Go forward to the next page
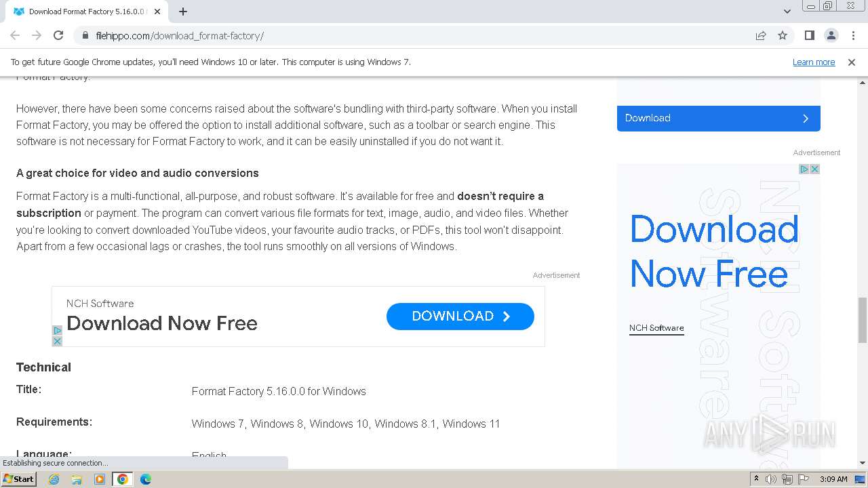The image size is (868, 488). [x=37, y=35]
